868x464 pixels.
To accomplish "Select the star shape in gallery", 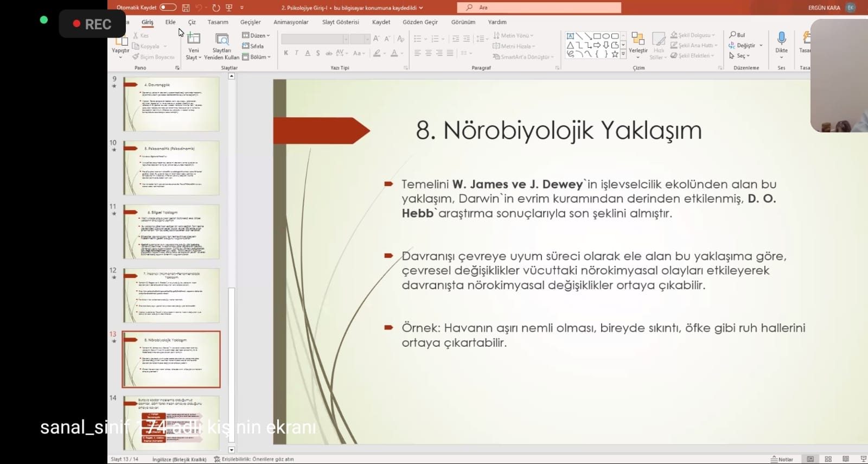I will click(615, 54).
